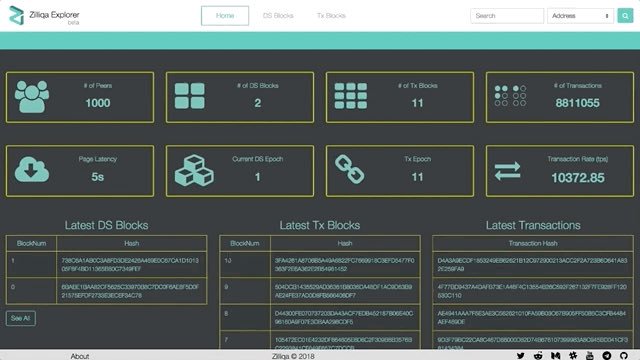
Task: Click the '1000' peers count value
Action: tap(98, 103)
